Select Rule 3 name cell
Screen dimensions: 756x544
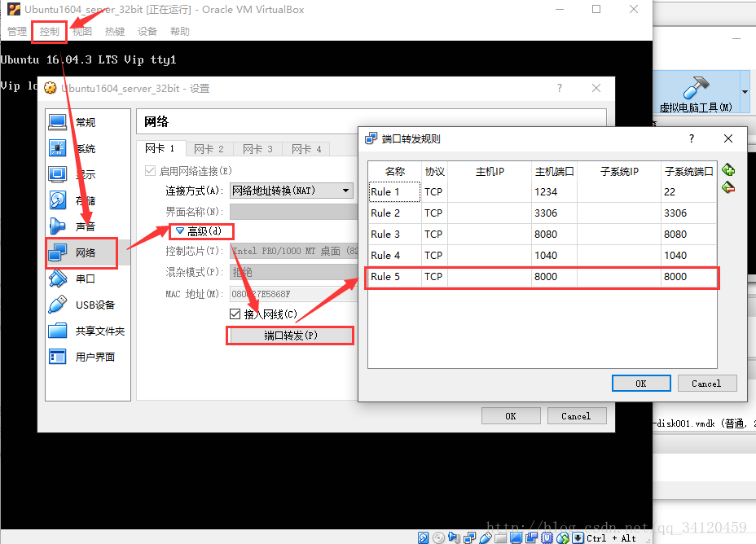[394, 235]
